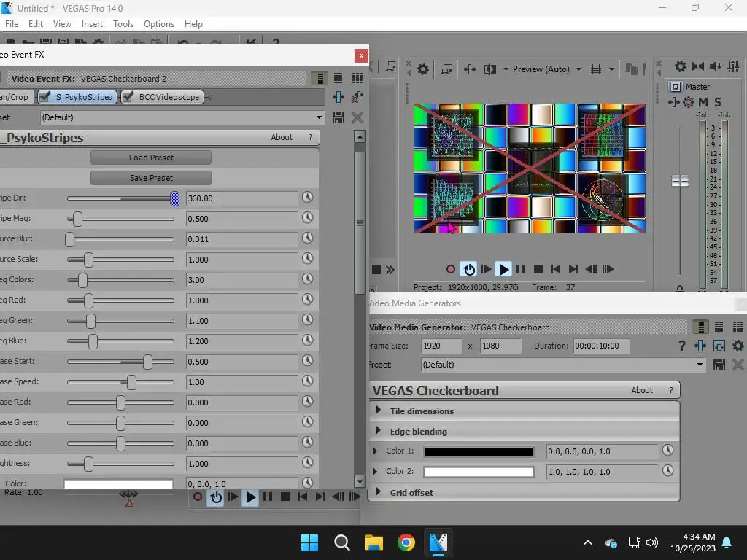Click the Stripe Dir slider handle
747x560 pixels.
175,198
